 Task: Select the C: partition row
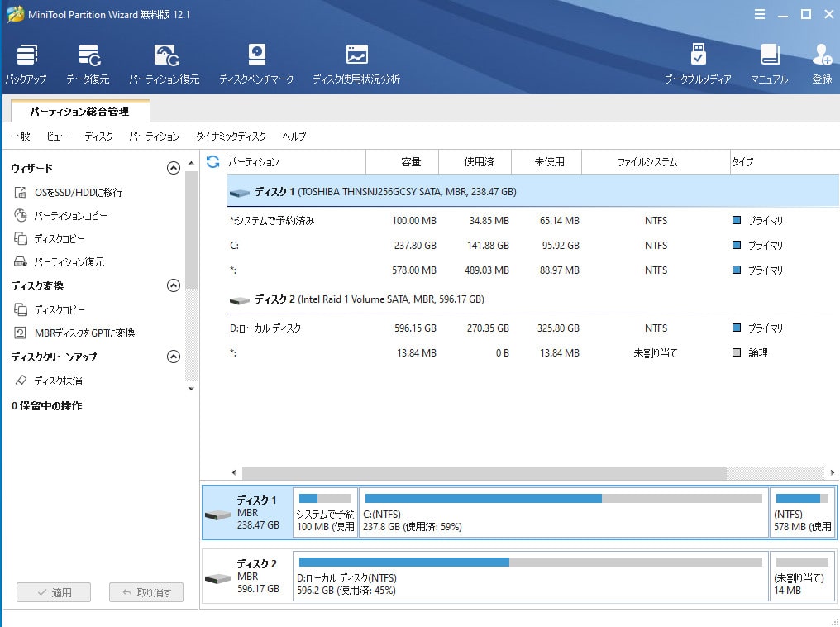click(x=533, y=246)
